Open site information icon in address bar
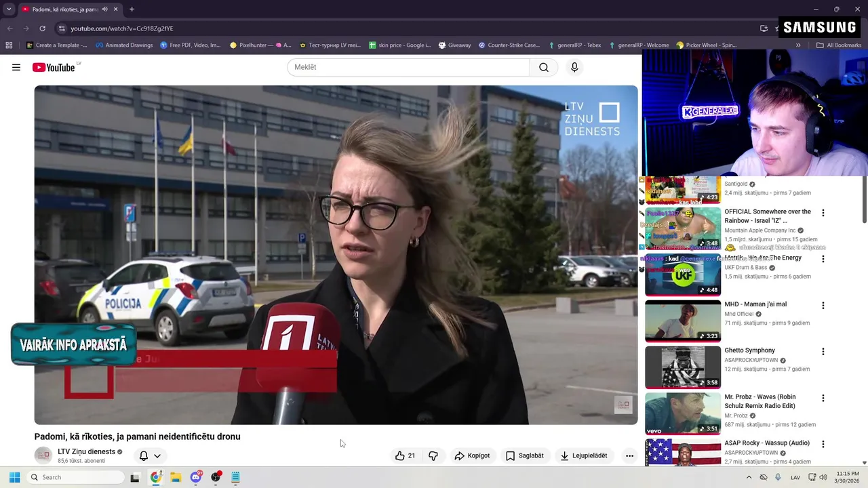 (62, 28)
